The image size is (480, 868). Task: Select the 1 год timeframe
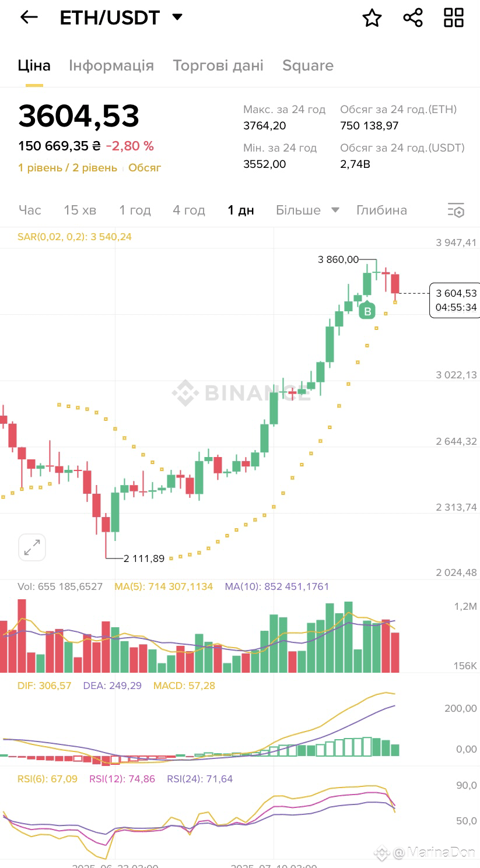pos(135,210)
